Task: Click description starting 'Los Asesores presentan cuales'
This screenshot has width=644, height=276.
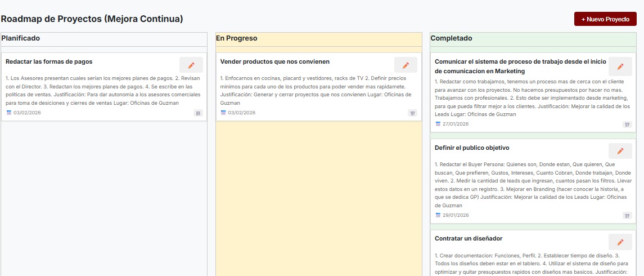Action: pyautogui.click(x=104, y=91)
